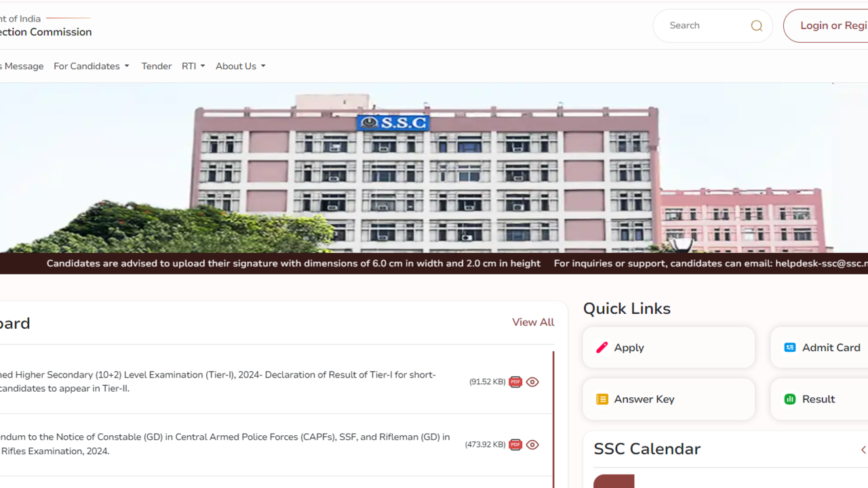Click the blue Admit Card icon
Image resolution: width=868 pixels, height=488 pixels.
pos(790,348)
